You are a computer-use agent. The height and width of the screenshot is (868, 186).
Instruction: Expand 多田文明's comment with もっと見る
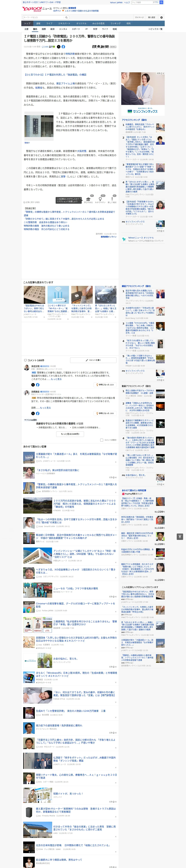coord(56,379)
